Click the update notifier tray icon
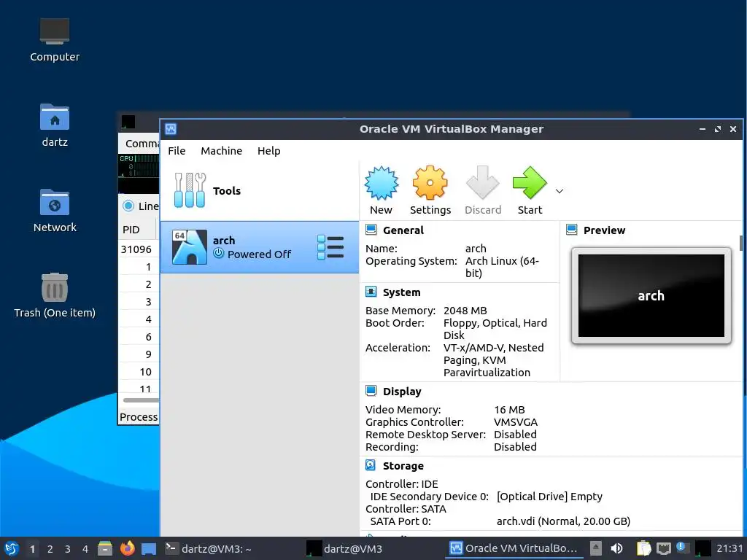The image size is (747, 560). click(x=683, y=548)
